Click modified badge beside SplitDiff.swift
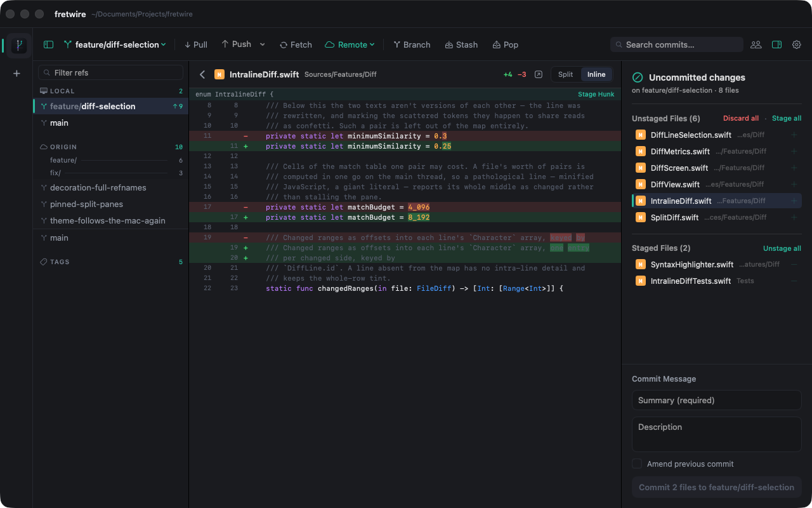Image resolution: width=812 pixels, height=508 pixels. [x=641, y=217]
